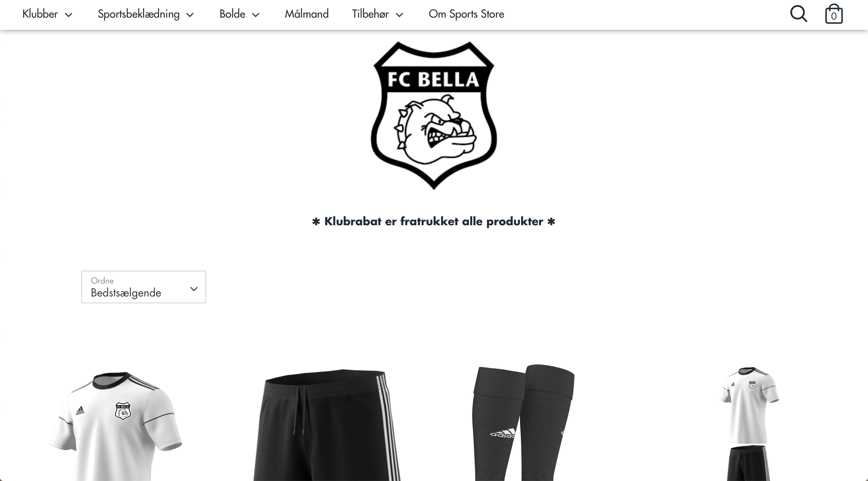868x481 pixels.
Task: Open the Klubber navigation link
Action: [x=40, y=14]
